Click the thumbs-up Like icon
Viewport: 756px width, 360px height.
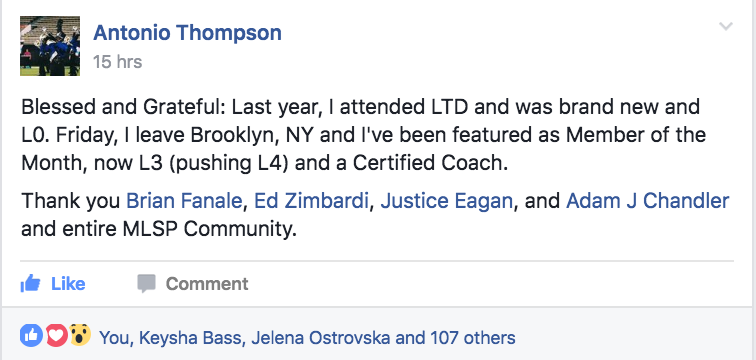30,284
